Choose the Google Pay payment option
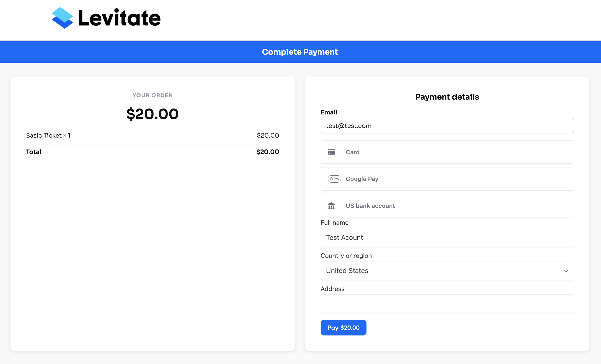This screenshot has height=364, width=601. [447, 179]
